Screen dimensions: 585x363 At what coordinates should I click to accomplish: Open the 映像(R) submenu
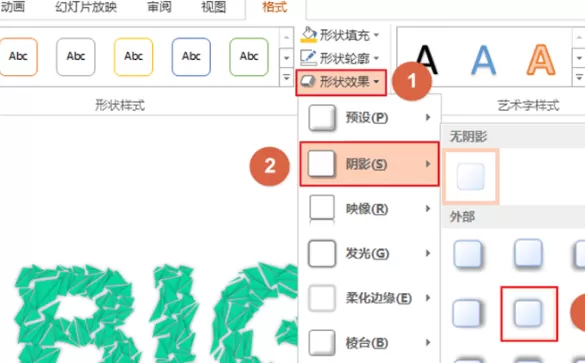point(369,209)
